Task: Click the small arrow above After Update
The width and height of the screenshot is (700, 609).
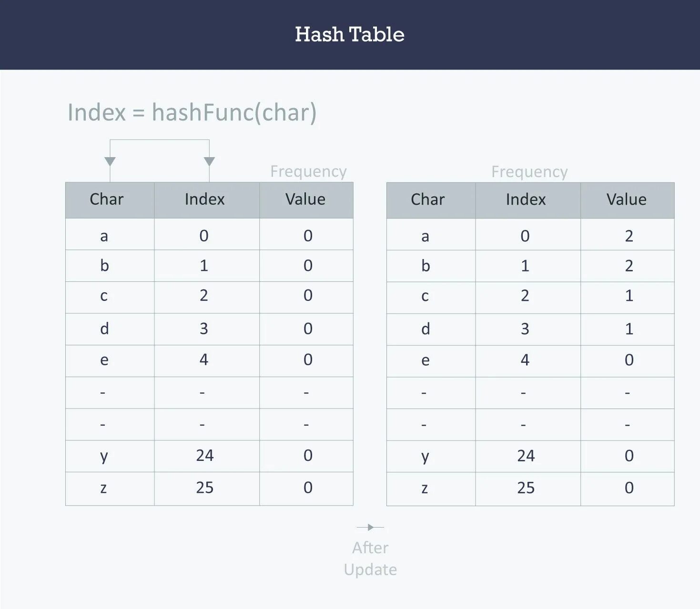Action: (370, 527)
